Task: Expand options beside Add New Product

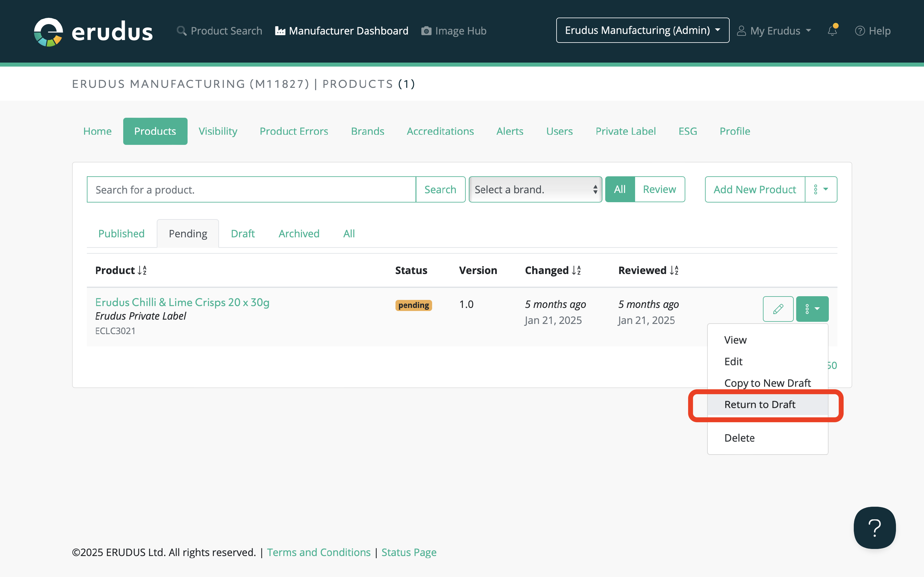Action: (x=821, y=189)
